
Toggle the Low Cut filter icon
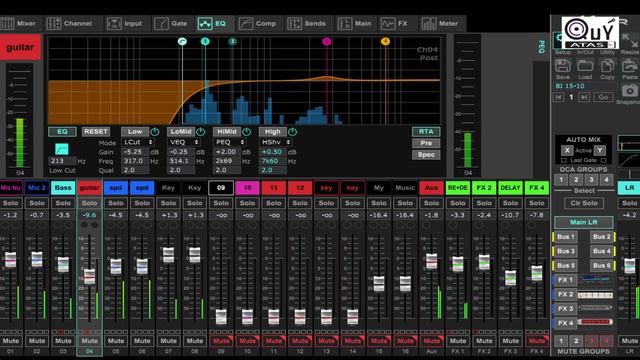pyautogui.click(x=62, y=149)
